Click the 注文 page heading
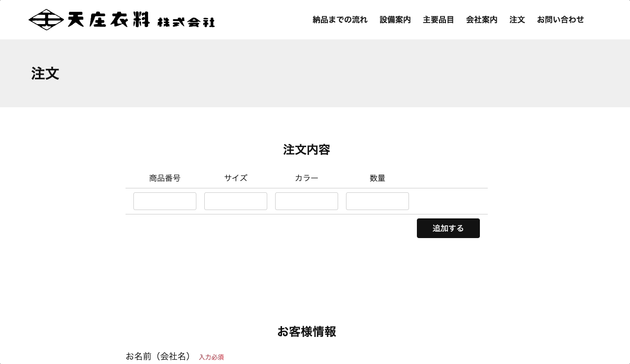630x364 pixels. point(45,73)
